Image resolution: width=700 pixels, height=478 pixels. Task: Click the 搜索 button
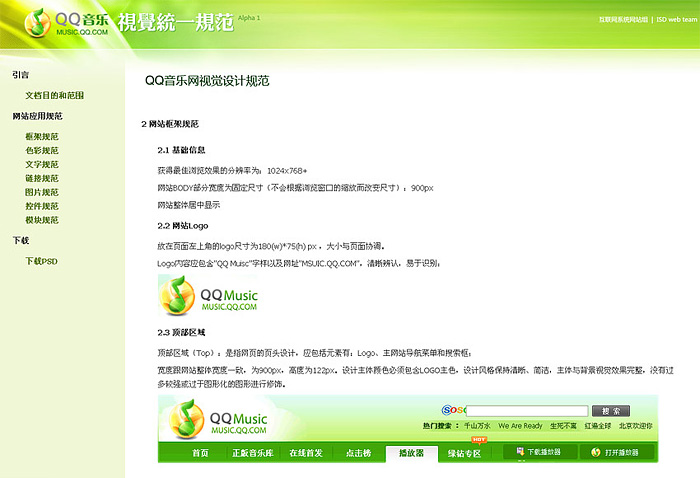(x=610, y=410)
